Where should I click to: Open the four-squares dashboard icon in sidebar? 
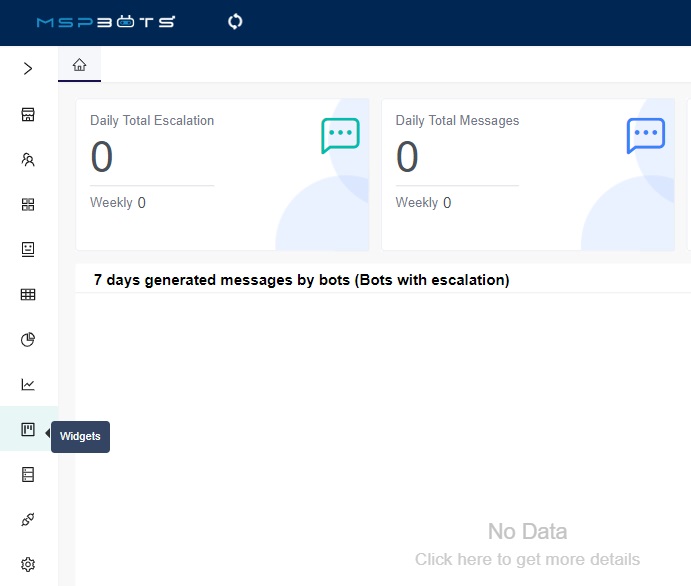pos(28,204)
